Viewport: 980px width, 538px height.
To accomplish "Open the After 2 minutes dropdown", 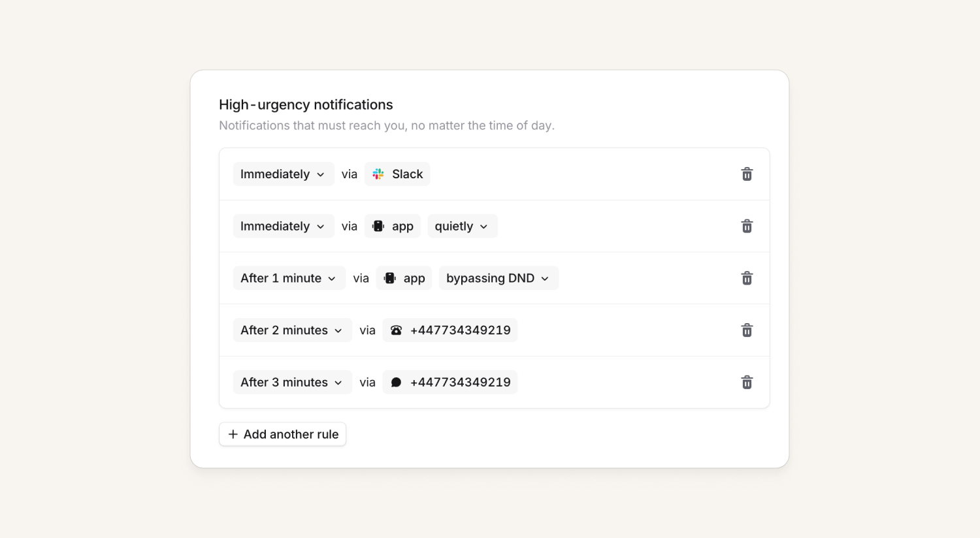I will pyautogui.click(x=292, y=330).
